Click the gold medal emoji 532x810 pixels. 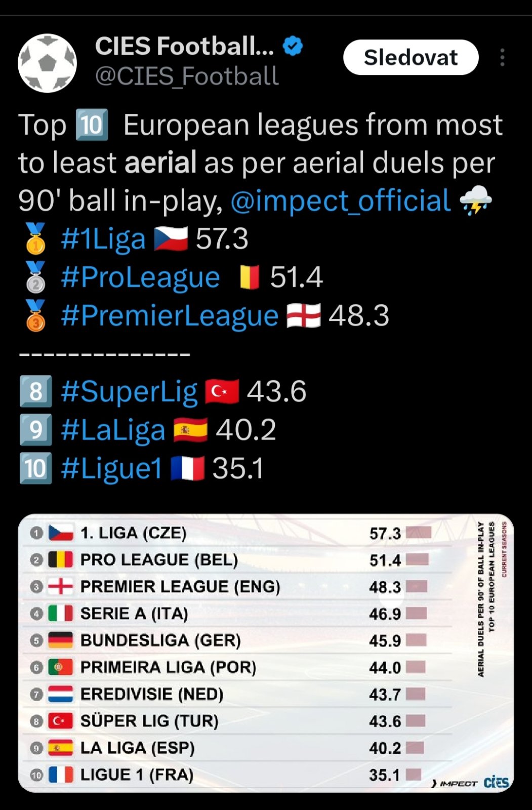tap(35, 238)
